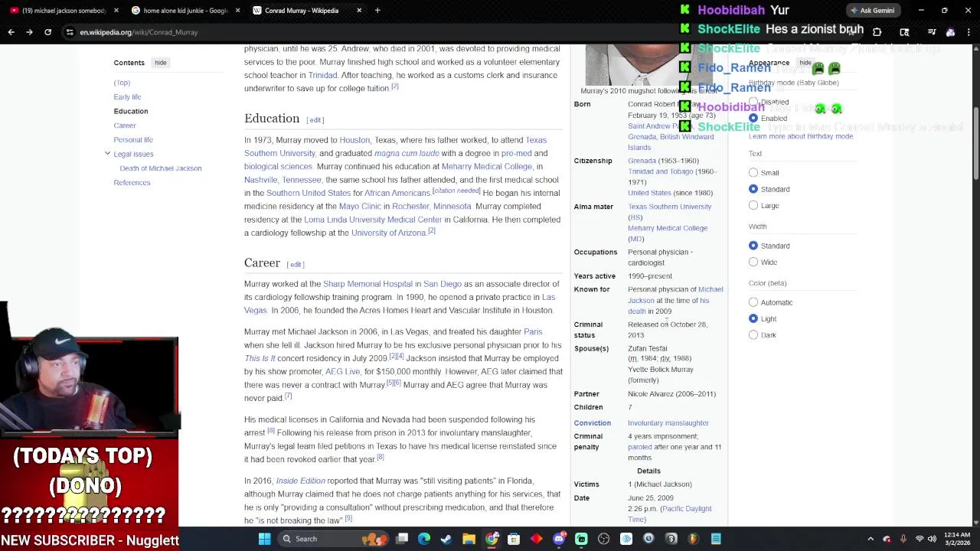
Task: Close the michael jackson YouTube tab
Action: 116,11
